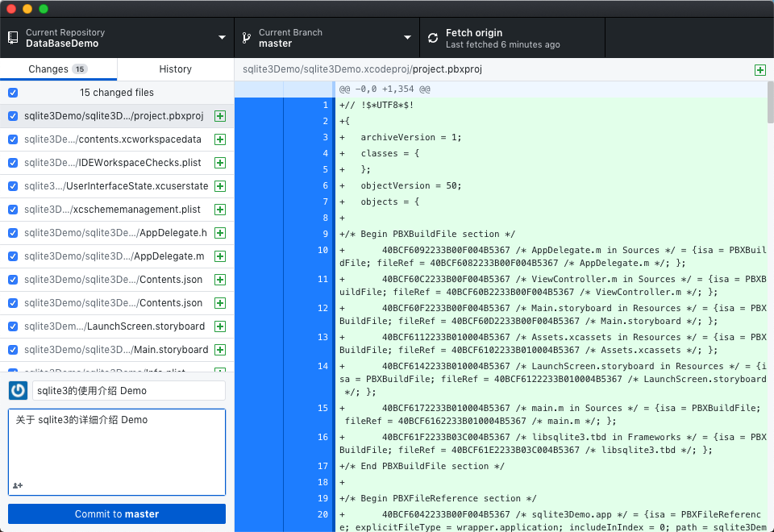Viewport: 774px width, 532px height.
Task: Uncheck Main.storyboard file checkbox
Action: [x=14, y=350]
